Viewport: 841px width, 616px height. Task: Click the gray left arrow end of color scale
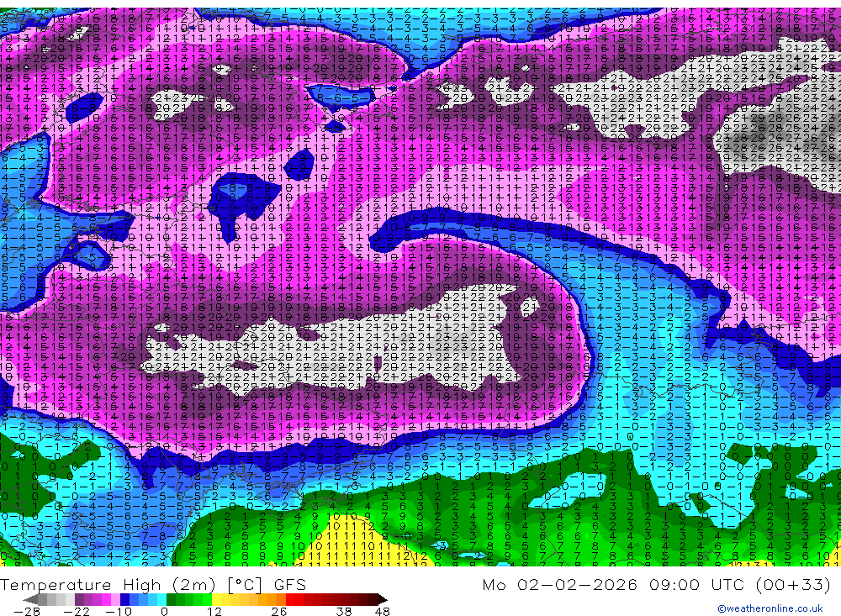coord(30,600)
